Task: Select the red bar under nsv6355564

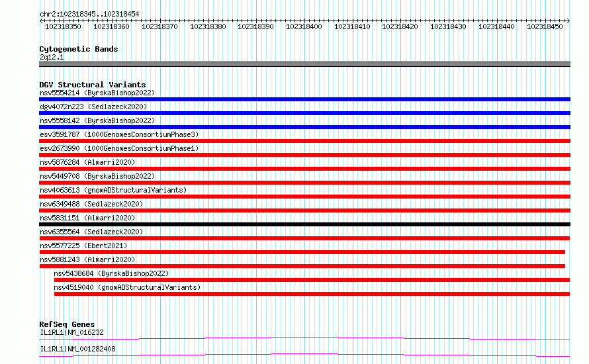Action: point(304,238)
